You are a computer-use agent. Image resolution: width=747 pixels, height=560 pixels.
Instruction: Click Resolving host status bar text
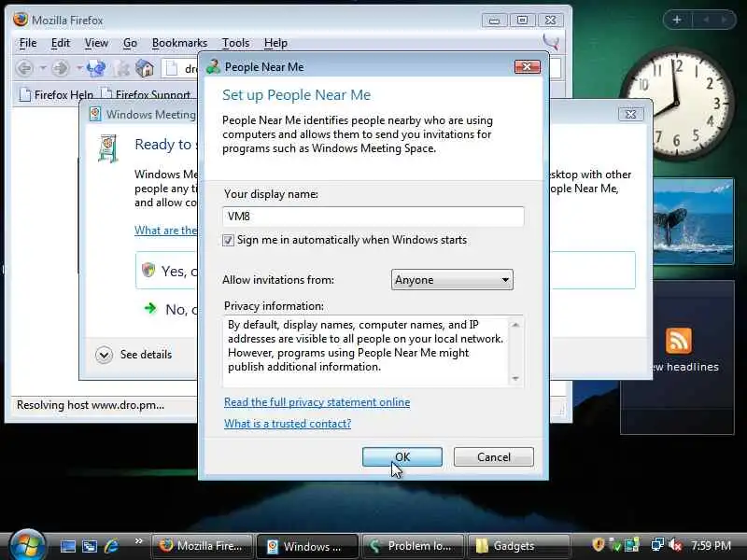click(91, 405)
